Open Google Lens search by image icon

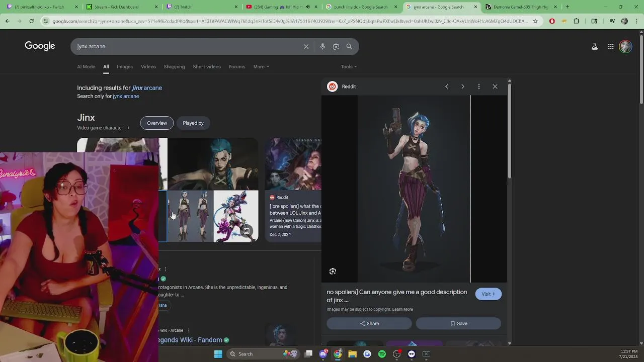click(x=336, y=46)
